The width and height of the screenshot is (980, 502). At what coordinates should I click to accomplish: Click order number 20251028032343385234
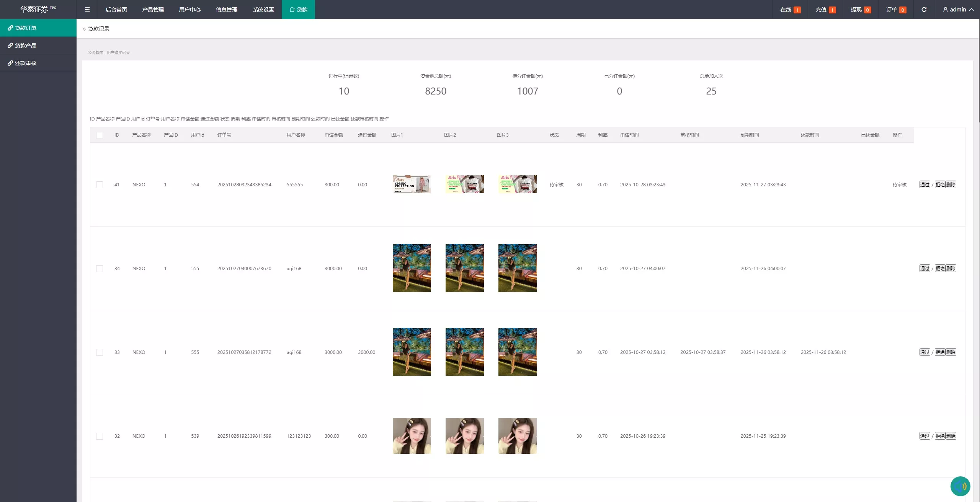244,184
